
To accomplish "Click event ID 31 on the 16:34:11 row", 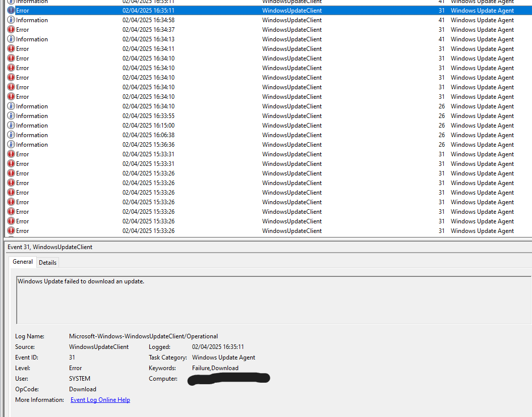I will point(441,48).
